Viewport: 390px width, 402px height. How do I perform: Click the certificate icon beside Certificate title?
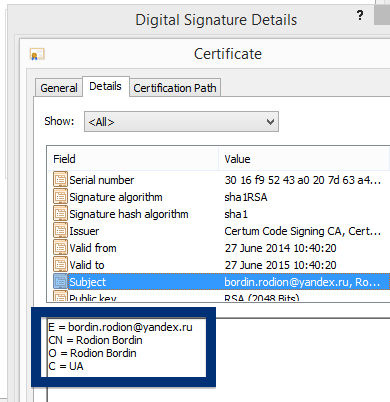37,54
